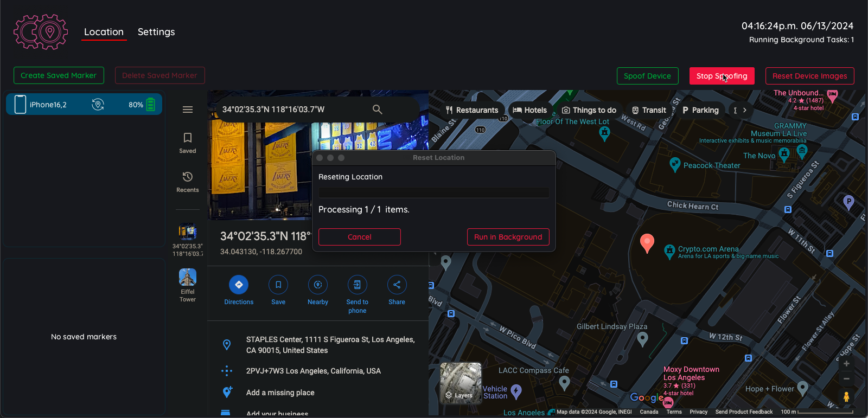Click the gear-and-pin app logo

click(41, 32)
